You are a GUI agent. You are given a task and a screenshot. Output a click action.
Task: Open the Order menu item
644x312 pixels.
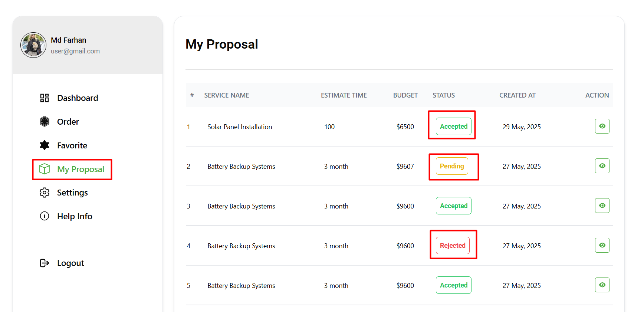tap(68, 122)
